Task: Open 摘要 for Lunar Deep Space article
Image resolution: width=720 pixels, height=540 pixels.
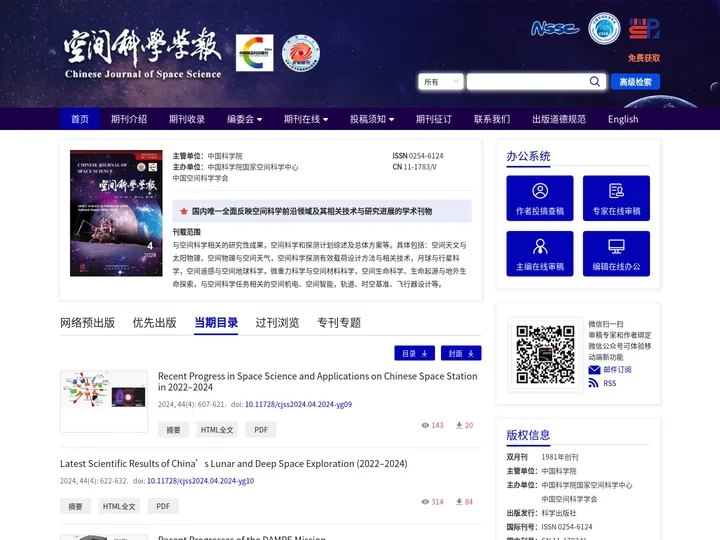Action: click(x=75, y=506)
